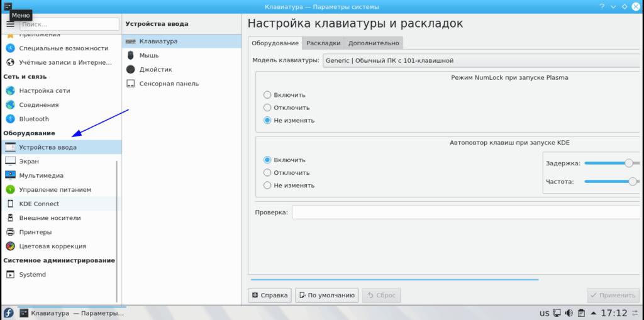
Task: Open the hamburger menu icon
Action: tap(10, 24)
